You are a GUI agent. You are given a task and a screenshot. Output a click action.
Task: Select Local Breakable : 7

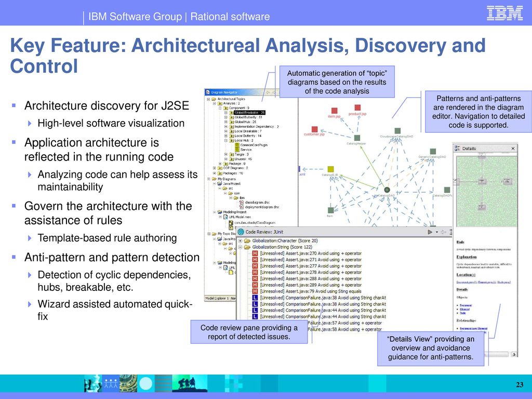(248, 131)
